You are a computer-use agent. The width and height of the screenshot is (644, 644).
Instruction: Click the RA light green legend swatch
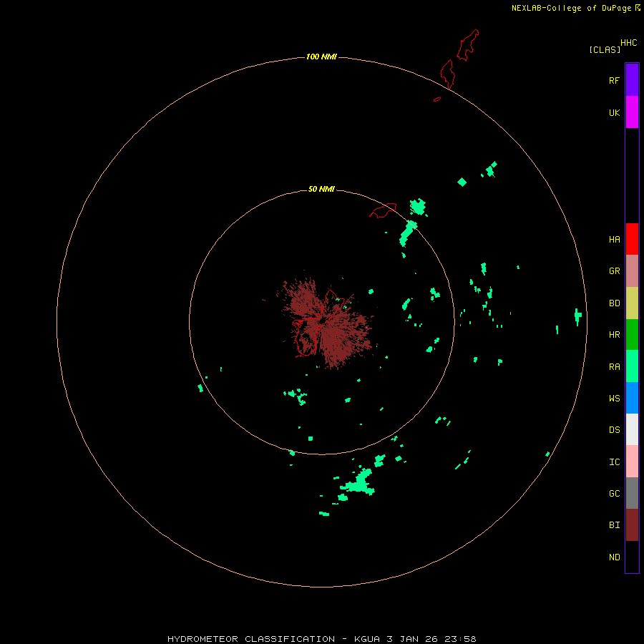click(632, 366)
